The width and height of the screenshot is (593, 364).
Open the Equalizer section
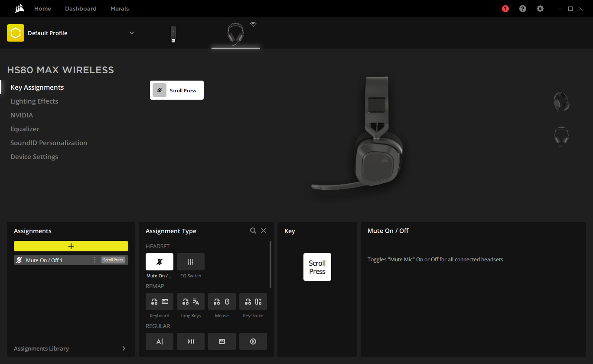tap(25, 129)
